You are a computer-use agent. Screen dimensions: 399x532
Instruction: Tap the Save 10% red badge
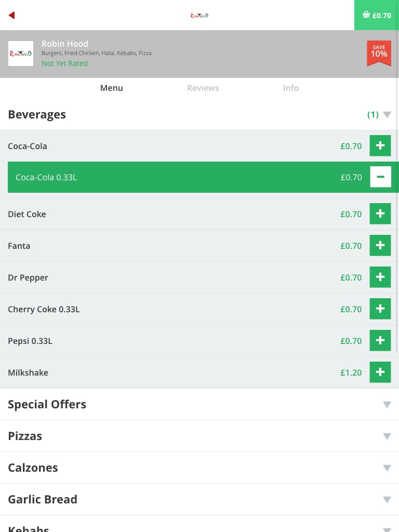coord(379,53)
